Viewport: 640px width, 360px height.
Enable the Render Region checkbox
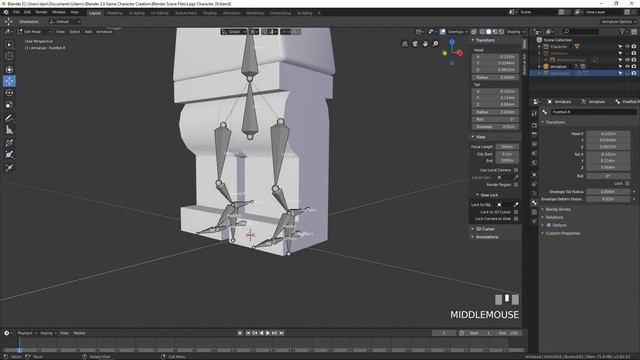[x=516, y=184]
